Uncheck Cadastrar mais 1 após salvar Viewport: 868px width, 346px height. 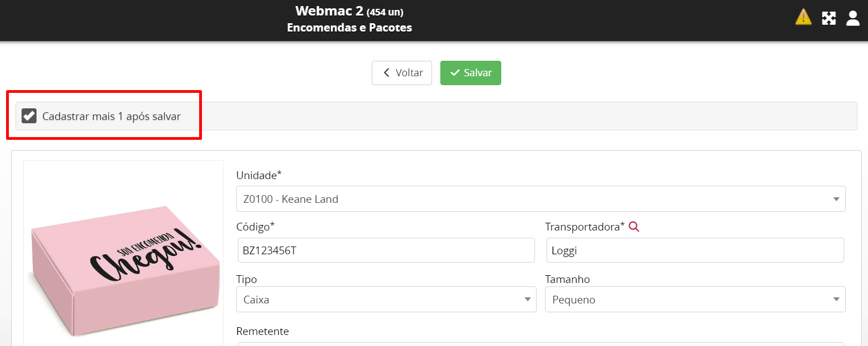pyautogui.click(x=29, y=116)
